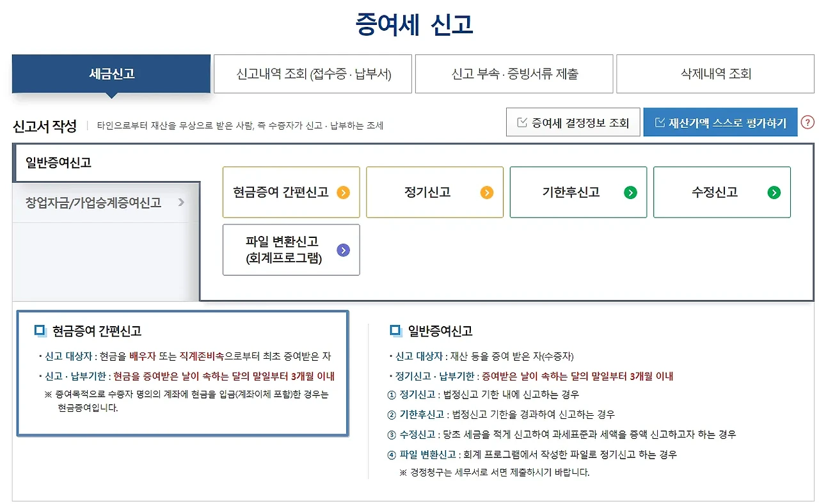Click note '증여목적으로 수증자 명의의 계좌에 현금을 입금' text

186,400
